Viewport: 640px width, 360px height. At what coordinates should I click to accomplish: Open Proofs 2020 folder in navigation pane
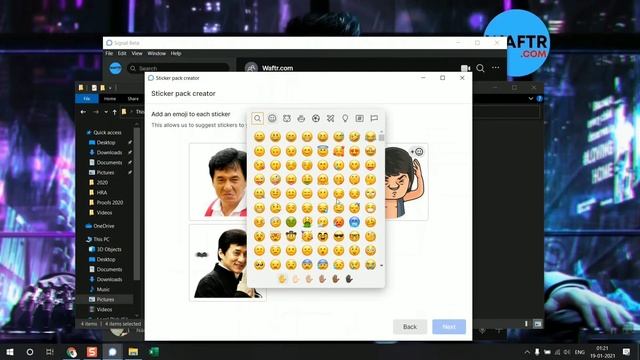point(110,202)
